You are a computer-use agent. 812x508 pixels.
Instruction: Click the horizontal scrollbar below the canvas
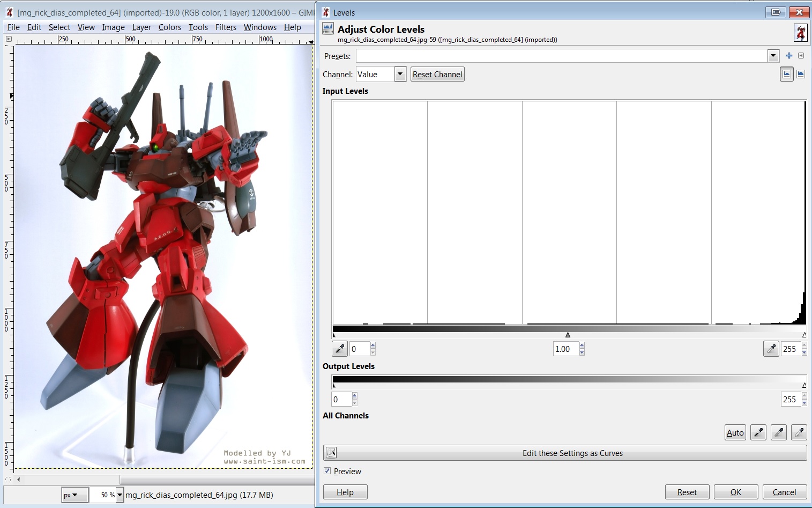pos(217,480)
